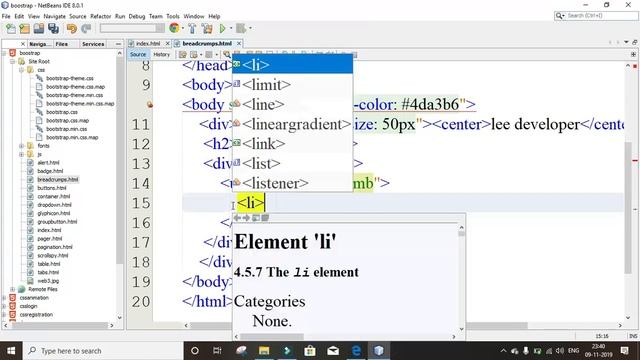The height and width of the screenshot is (360, 640).
Task: Minimize the Projects panel group
Action: [x=118, y=44]
